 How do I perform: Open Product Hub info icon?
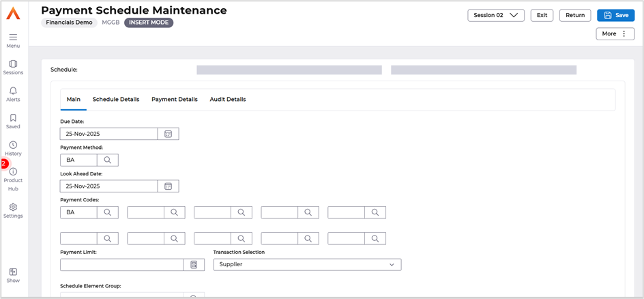pyautogui.click(x=13, y=172)
